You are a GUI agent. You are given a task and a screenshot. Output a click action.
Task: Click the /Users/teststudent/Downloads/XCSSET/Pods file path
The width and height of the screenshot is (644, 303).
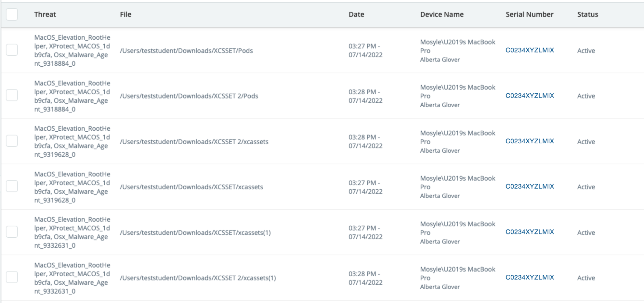click(186, 51)
